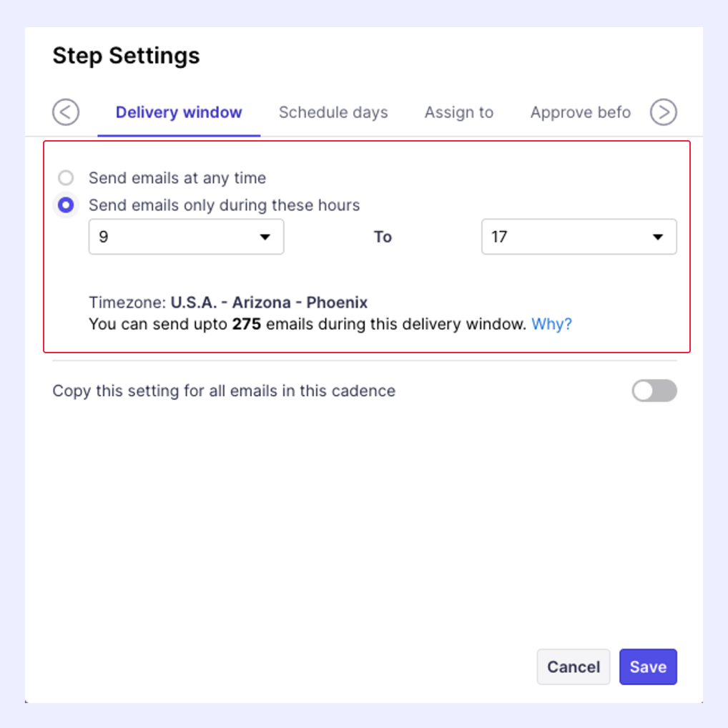Open the partially visible Approve before tab
The height and width of the screenshot is (728, 728).
(580, 112)
